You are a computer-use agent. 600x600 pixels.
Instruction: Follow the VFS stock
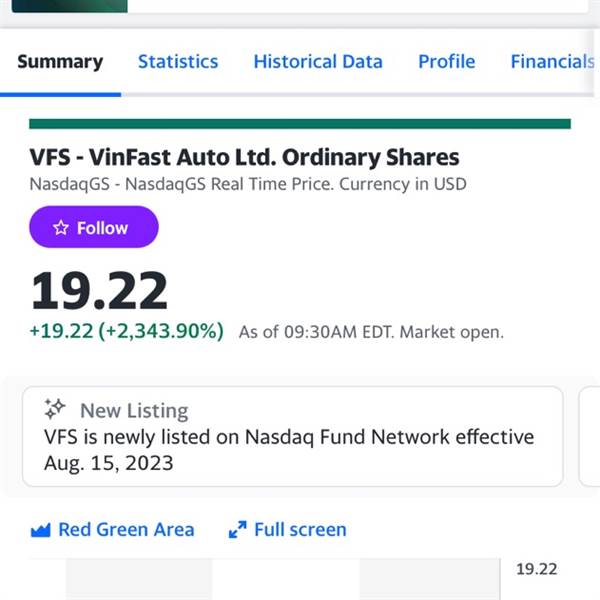pyautogui.click(x=94, y=227)
